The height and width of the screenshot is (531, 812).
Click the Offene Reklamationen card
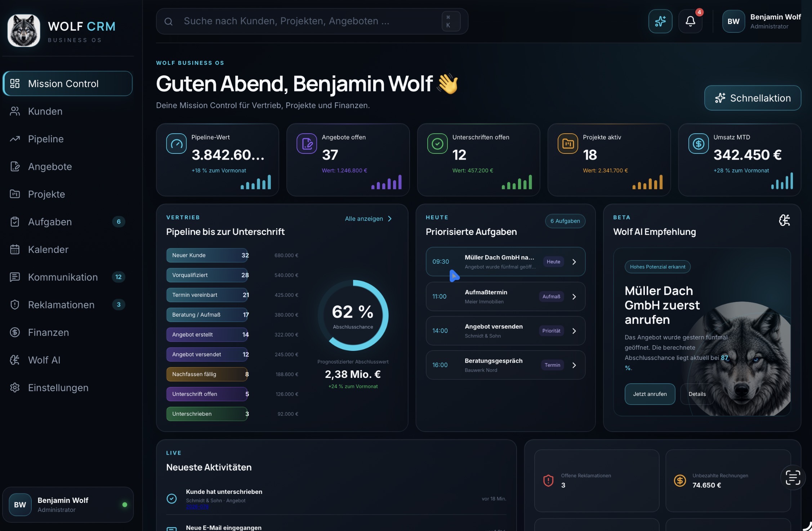(x=597, y=481)
